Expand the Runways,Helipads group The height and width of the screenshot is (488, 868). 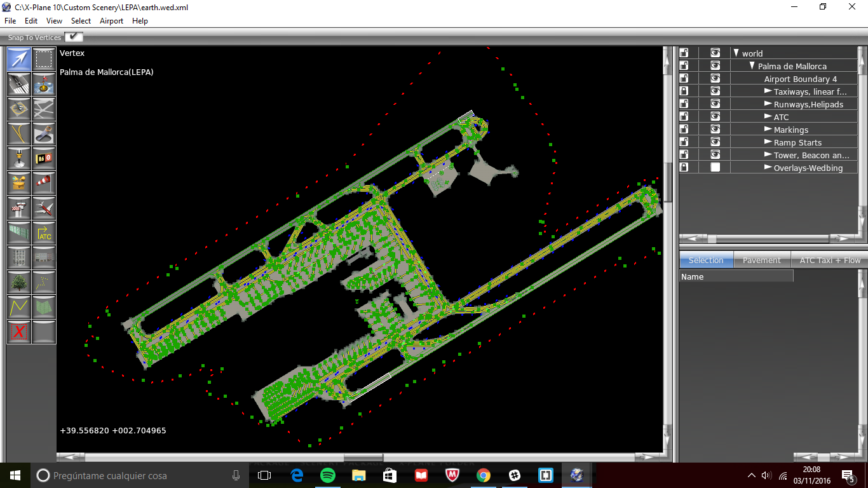(x=768, y=104)
